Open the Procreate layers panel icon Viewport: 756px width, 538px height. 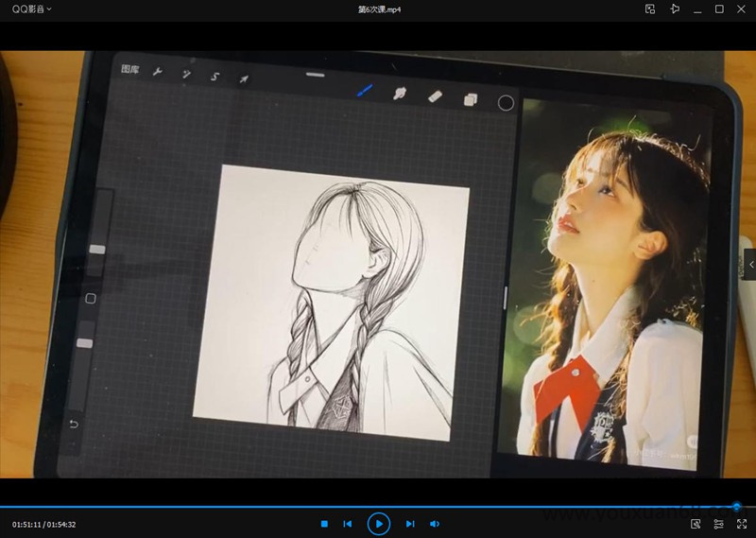(470, 98)
